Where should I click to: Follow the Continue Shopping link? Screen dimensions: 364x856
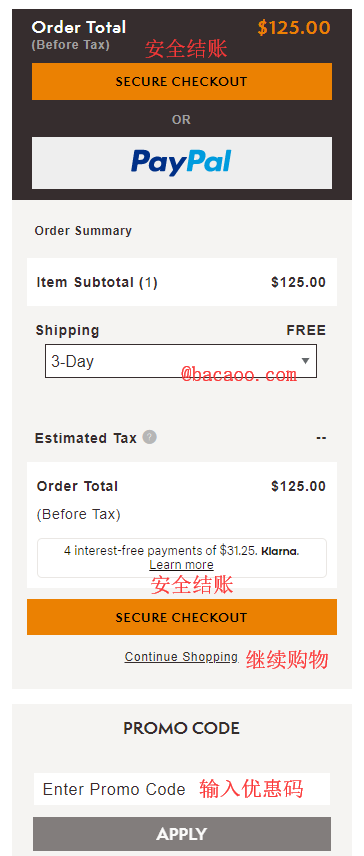(x=181, y=657)
